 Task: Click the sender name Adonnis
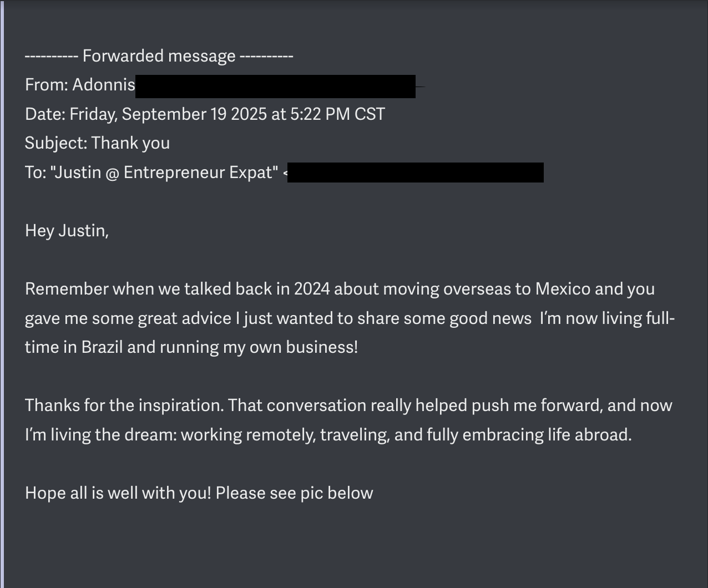103,85
